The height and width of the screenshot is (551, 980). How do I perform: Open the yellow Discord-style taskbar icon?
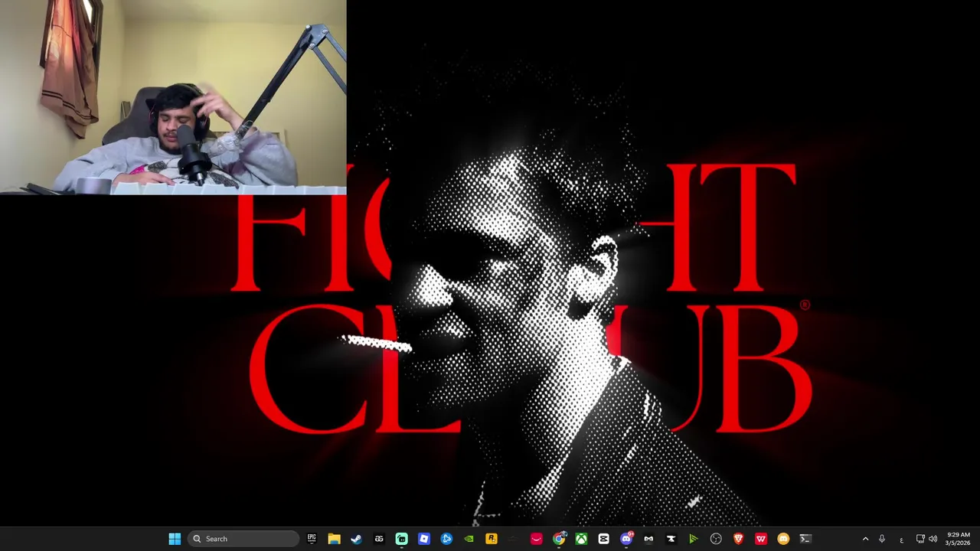click(783, 539)
